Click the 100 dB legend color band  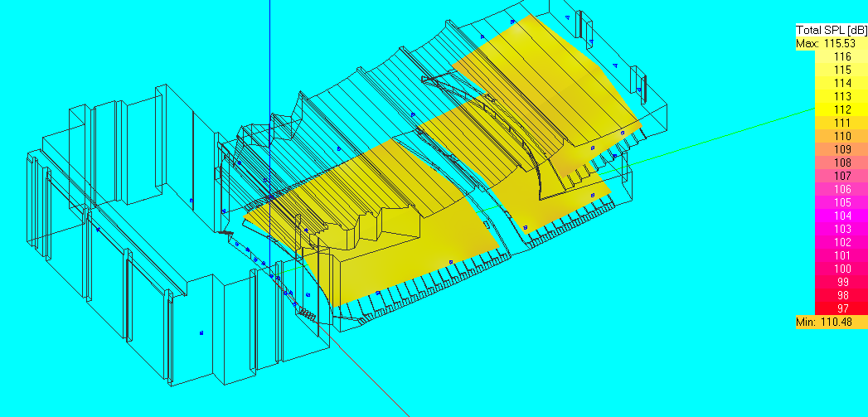[x=841, y=269]
